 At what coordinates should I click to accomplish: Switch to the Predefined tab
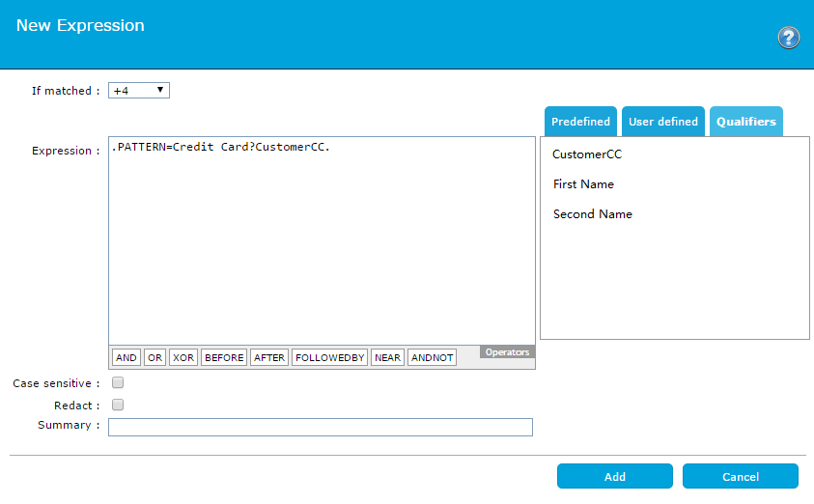(x=580, y=122)
